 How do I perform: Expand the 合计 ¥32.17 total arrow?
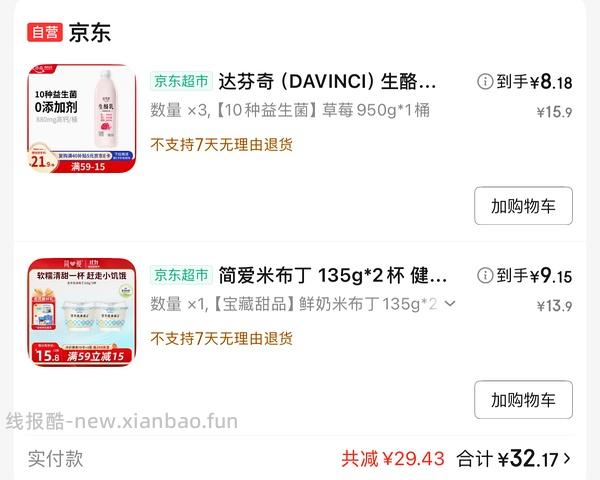567,458
